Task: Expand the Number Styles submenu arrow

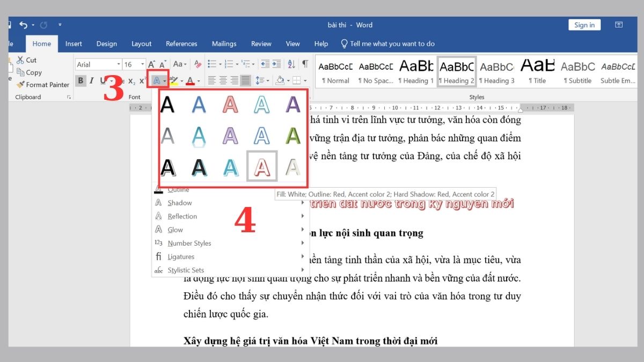Action: coord(303,243)
